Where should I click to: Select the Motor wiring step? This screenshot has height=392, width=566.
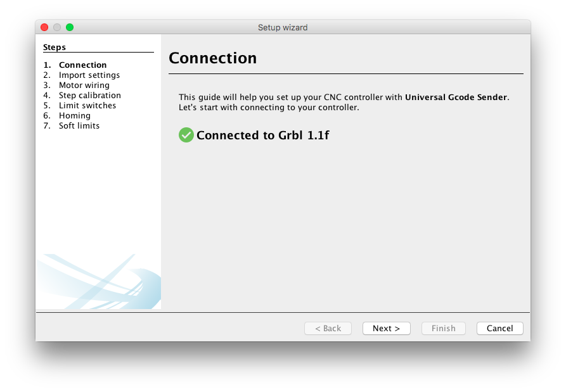[x=84, y=85]
